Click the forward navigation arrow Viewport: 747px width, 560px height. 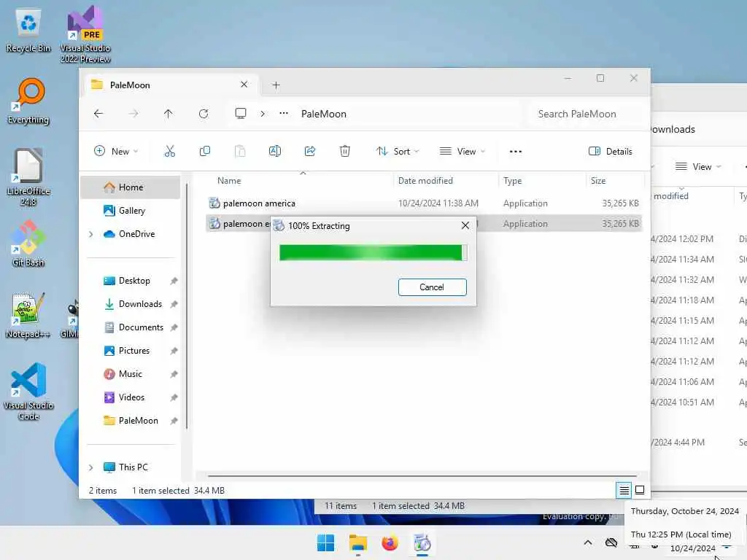pos(134,114)
